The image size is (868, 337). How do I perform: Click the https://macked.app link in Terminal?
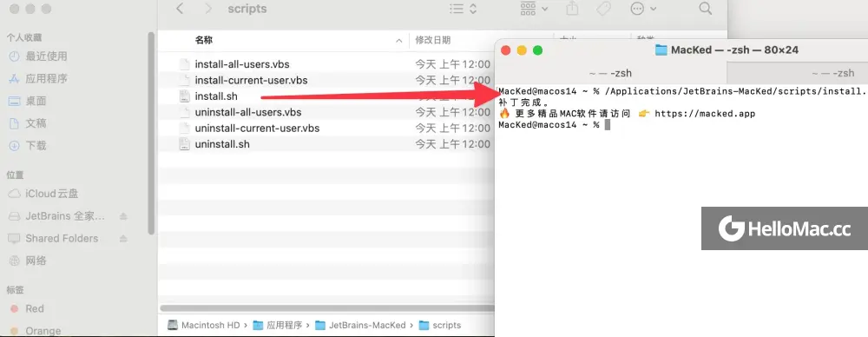(705, 114)
